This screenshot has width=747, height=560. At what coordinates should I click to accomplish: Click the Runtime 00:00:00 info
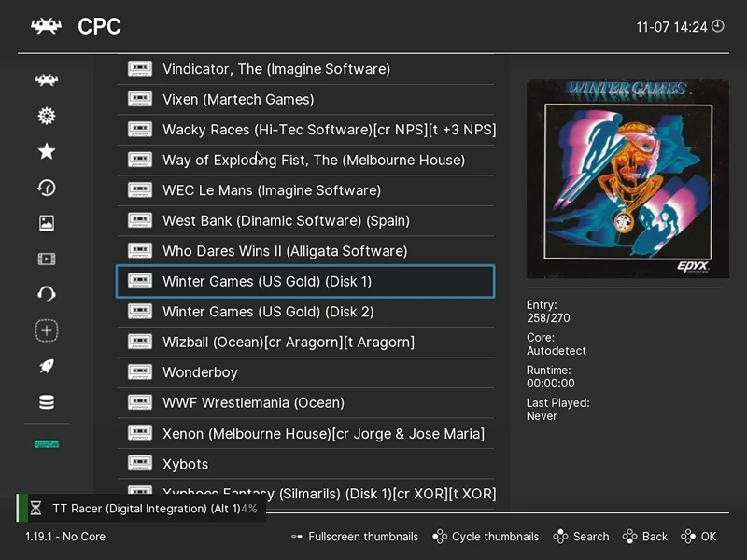tap(551, 377)
